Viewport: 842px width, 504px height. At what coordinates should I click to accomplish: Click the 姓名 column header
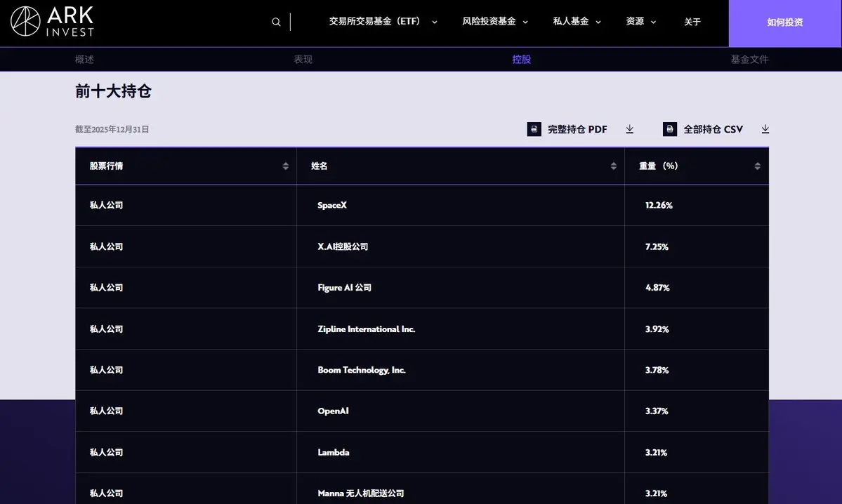point(461,166)
